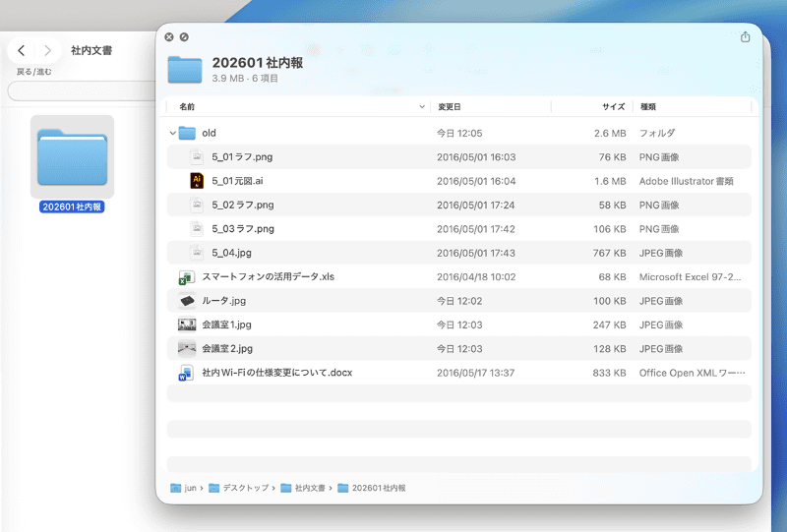
Task: Open the Share menu icon
Action: (x=746, y=36)
